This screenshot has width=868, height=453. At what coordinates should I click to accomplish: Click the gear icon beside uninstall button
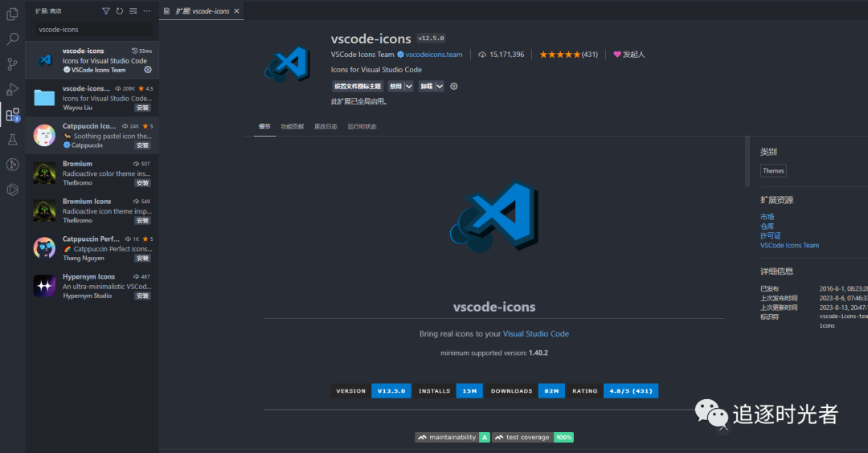coord(454,86)
